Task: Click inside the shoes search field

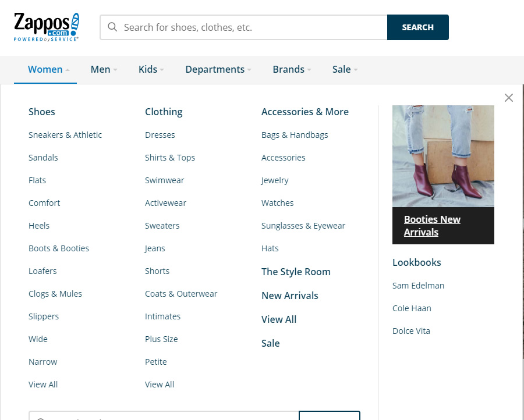Action: [x=243, y=27]
